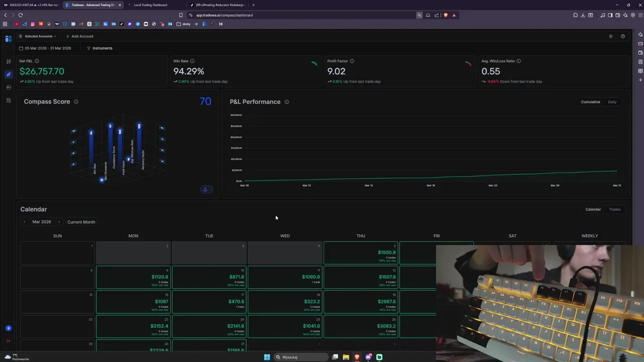Click the browser reload button
Image resolution: width=644 pixels, height=362 pixels.
pyautogui.click(x=21, y=15)
